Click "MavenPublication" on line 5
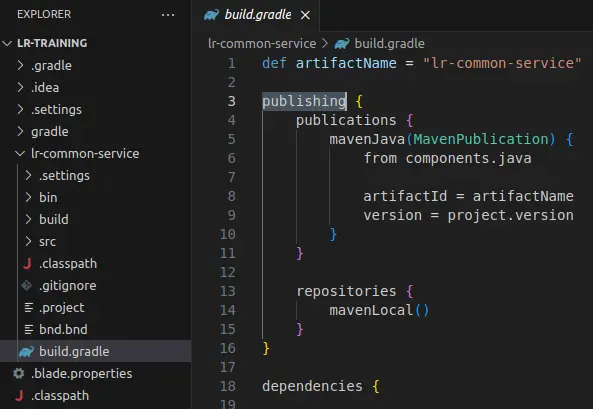 (481, 139)
